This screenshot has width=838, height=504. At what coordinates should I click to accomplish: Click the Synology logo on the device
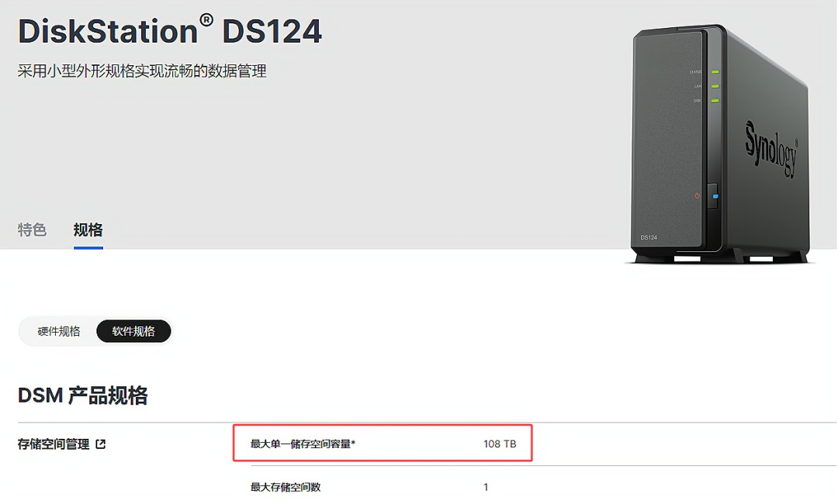[772, 149]
